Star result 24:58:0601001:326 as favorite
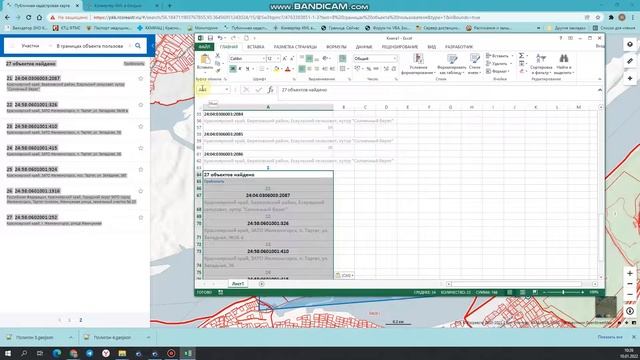Image resolution: width=640 pixels, height=360 pixels. click(141, 105)
